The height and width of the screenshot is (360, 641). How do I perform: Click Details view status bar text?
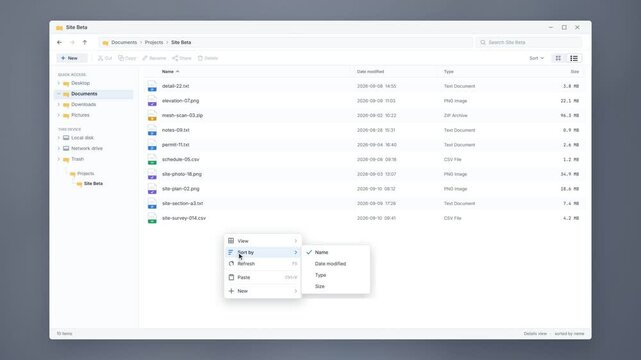[x=535, y=334]
